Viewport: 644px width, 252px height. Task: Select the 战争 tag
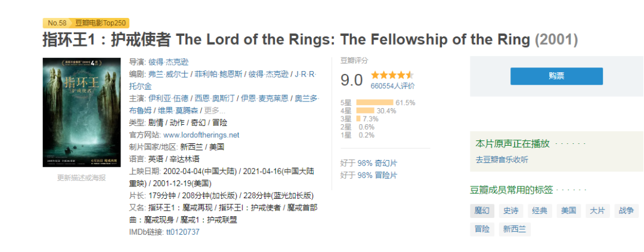click(x=626, y=210)
